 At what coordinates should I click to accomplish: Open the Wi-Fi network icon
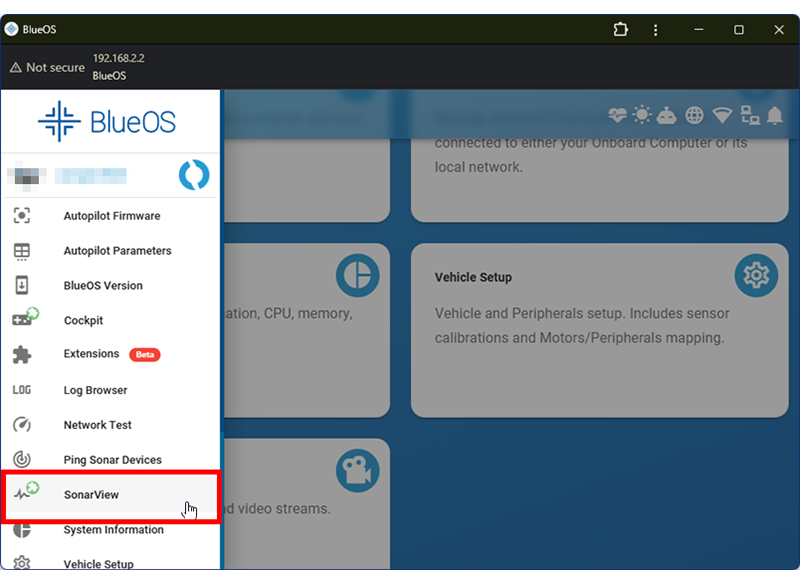coord(722,115)
